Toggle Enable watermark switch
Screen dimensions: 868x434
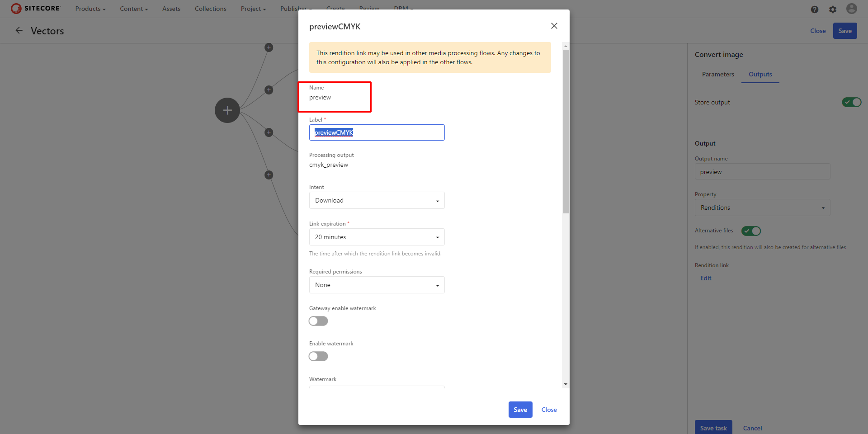pos(318,356)
